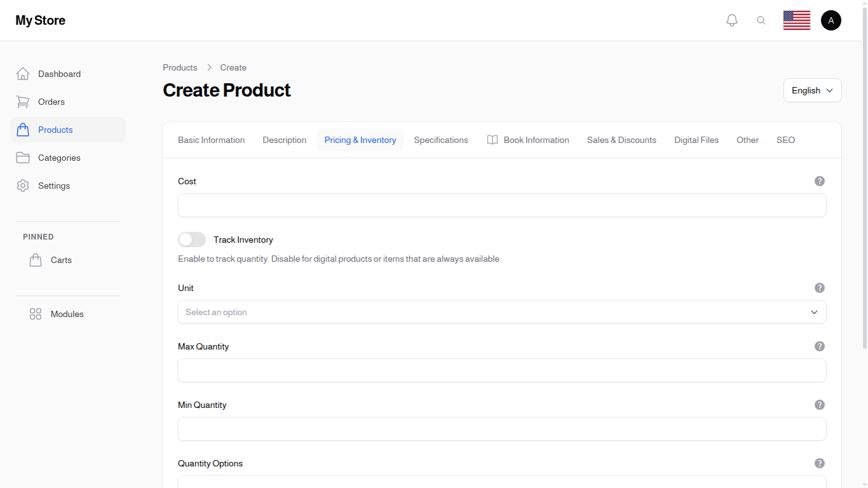Open search with the magnifier icon
This screenshot has height=488, width=868.
(761, 20)
